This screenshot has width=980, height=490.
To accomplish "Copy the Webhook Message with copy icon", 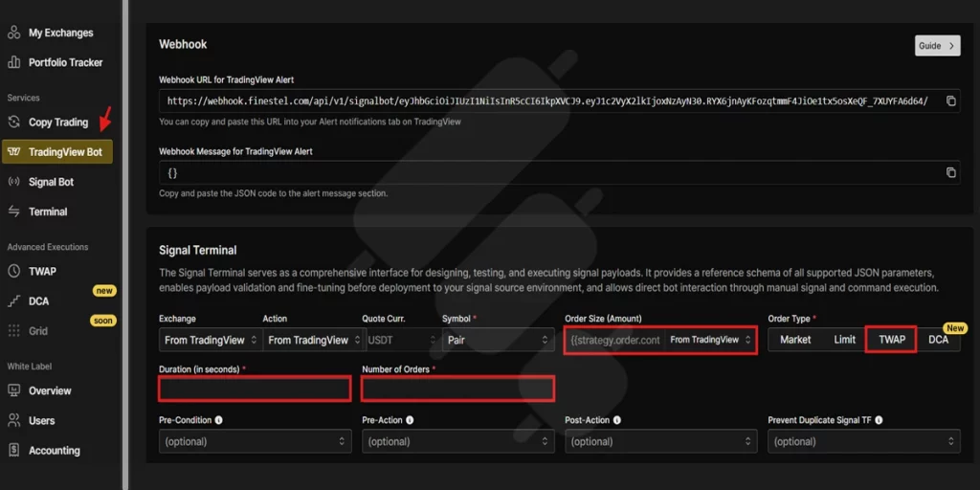I will (950, 172).
